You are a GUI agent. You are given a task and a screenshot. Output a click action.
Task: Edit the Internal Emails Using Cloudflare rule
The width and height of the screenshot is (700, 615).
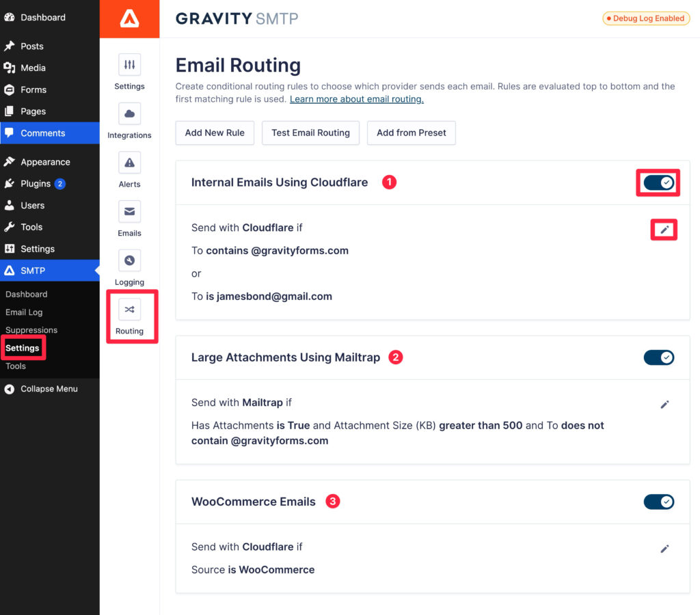(664, 230)
